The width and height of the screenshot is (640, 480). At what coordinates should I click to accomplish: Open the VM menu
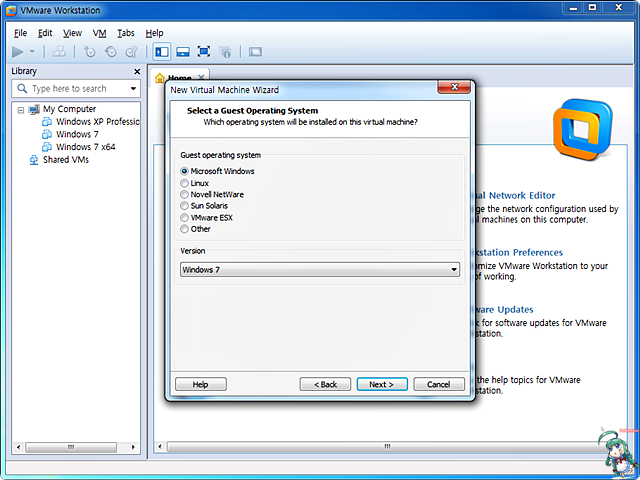coord(99,33)
